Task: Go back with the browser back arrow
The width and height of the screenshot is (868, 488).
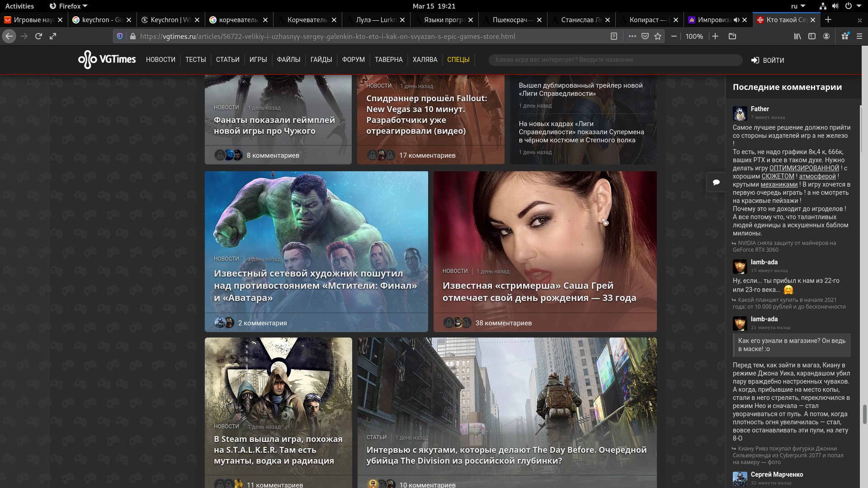Action: [9, 36]
